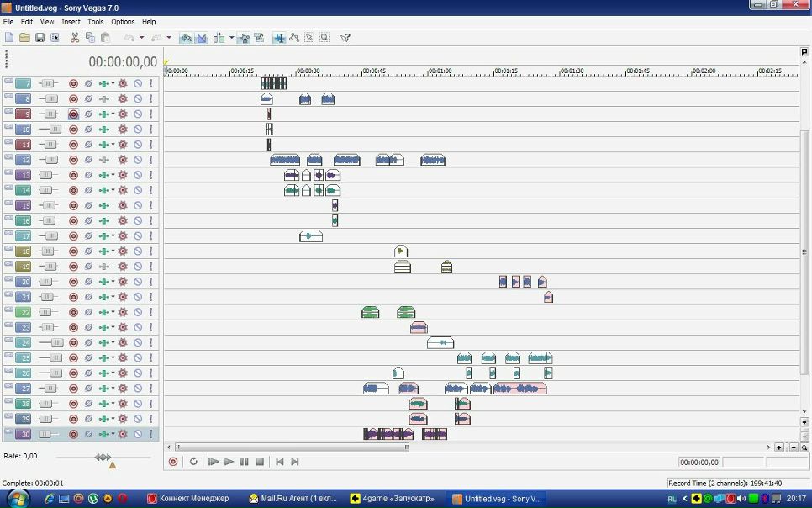Open the snapping options dropdown arrow in toolbar

[232, 38]
